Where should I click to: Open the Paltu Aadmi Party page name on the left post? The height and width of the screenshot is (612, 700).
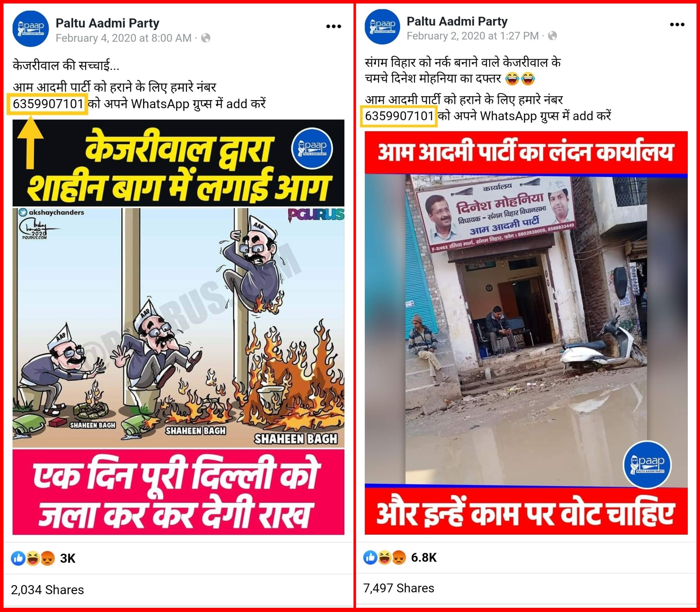click(107, 23)
